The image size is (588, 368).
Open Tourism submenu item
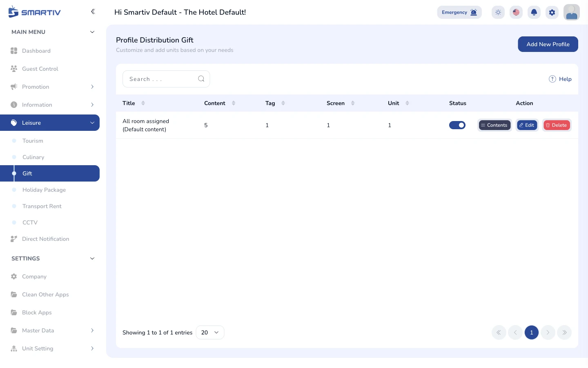click(50, 141)
